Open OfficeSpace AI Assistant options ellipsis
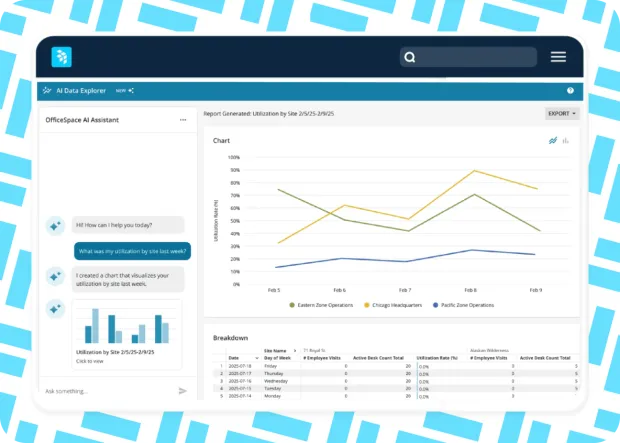The image size is (620, 443). point(182,120)
